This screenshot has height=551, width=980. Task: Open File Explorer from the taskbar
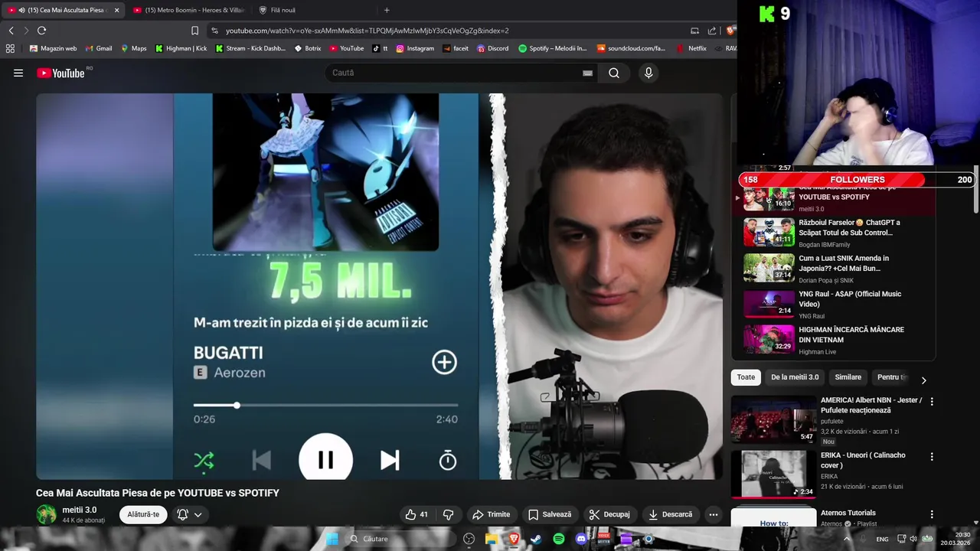click(x=492, y=539)
